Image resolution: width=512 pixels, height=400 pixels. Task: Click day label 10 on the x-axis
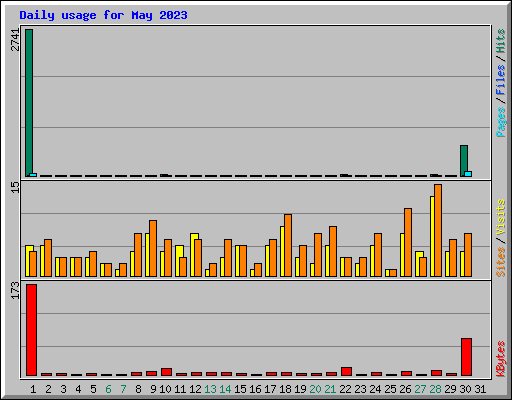[x=165, y=389]
